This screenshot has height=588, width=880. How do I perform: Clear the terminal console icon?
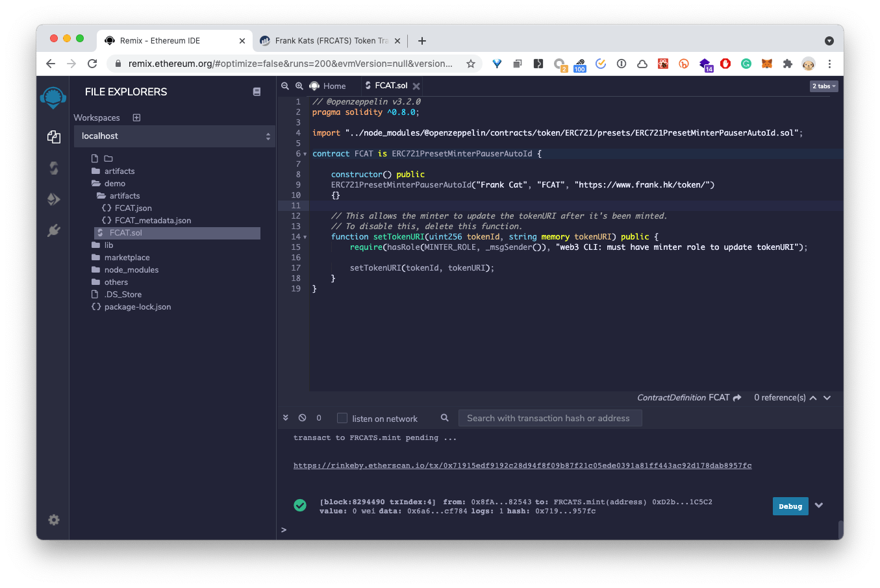pyautogui.click(x=302, y=418)
